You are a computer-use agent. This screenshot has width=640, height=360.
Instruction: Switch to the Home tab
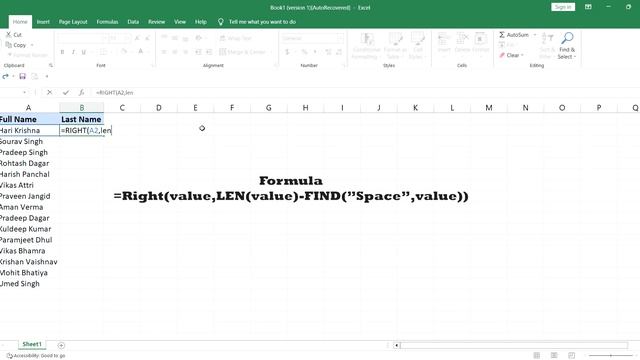[20, 22]
